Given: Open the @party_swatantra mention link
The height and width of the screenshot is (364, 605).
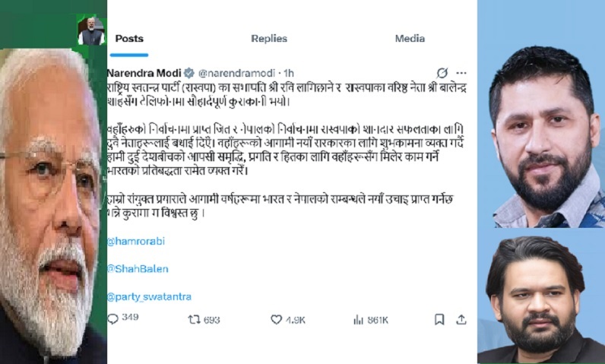Looking at the screenshot, I should (x=149, y=297).
